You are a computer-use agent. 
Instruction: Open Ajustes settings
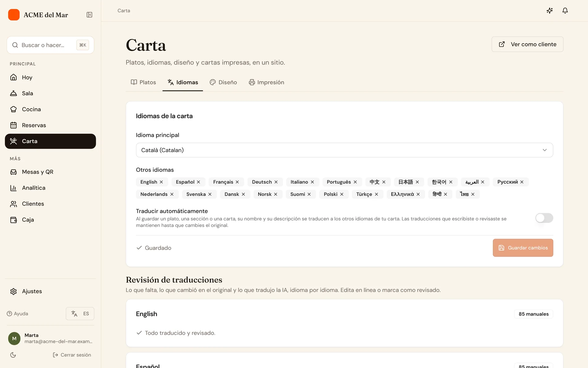[x=50, y=291]
